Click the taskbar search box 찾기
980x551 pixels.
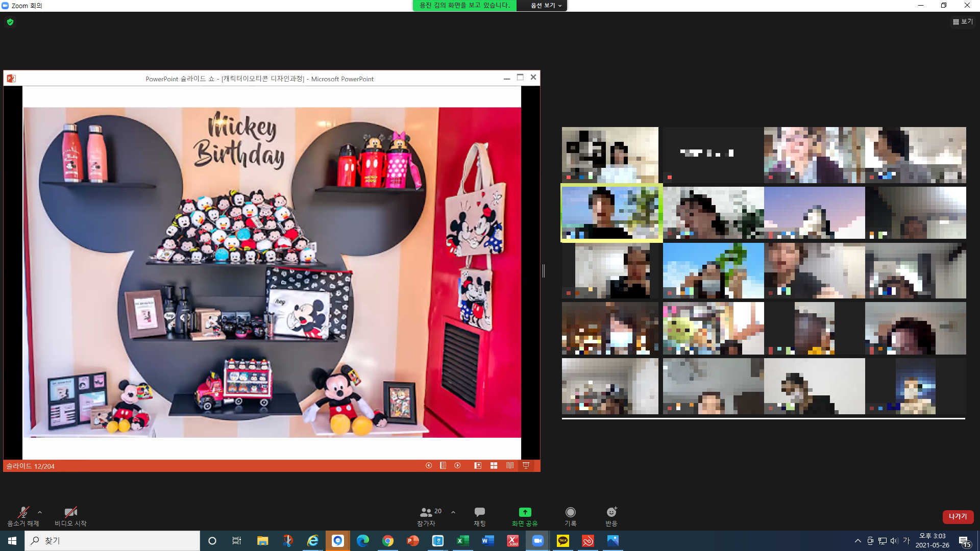coord(112,541)
